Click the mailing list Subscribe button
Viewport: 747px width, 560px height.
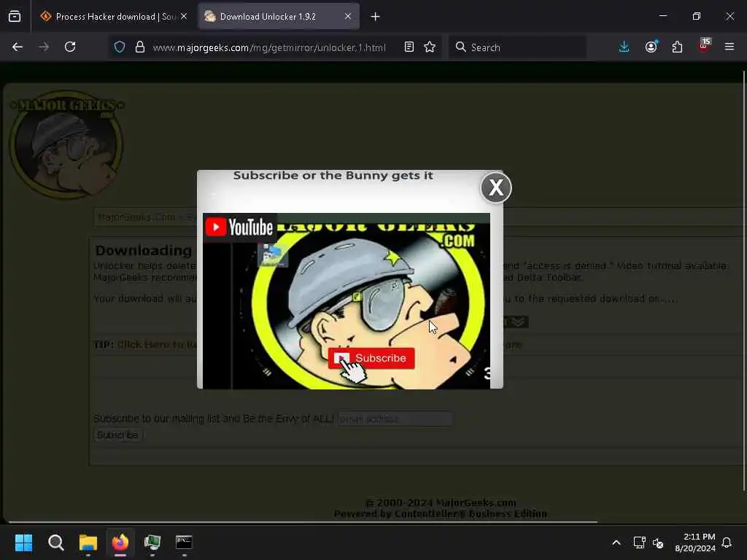coord(117,435)
